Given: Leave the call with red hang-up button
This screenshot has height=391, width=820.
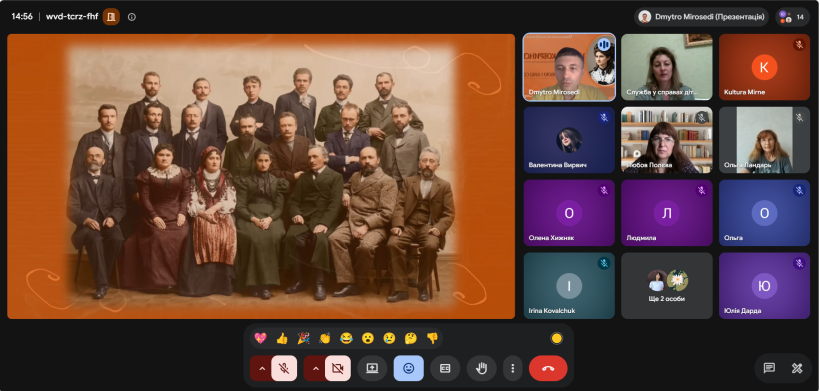Looking at the screenshot, I should tap(548, 369).
